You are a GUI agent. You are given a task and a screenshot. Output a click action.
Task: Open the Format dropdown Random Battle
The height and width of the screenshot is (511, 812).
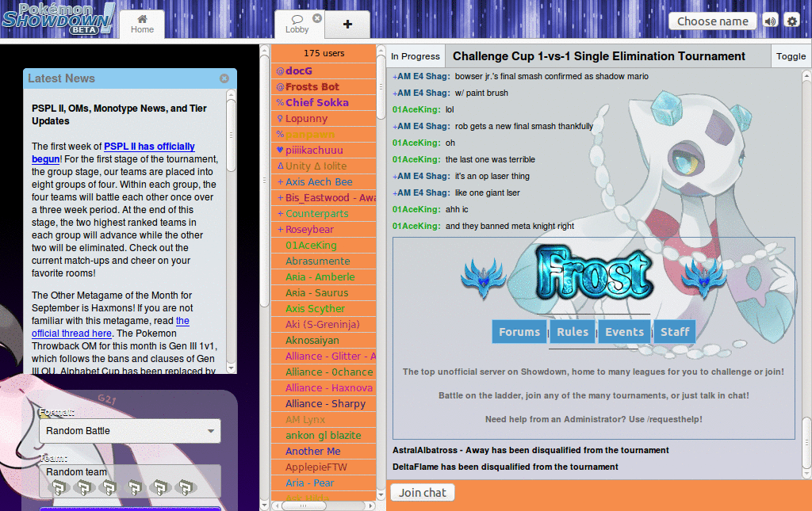130,431
